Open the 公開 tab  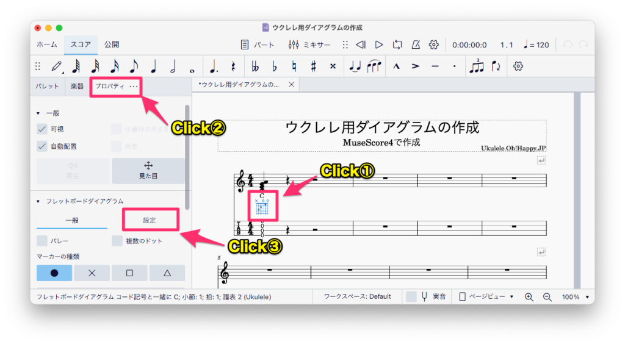point(112,45)
